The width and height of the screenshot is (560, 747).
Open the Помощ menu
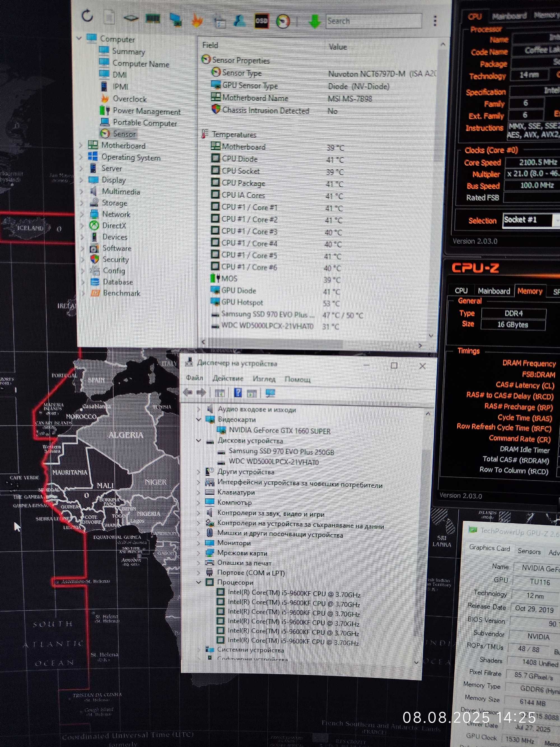pos(297,379)
